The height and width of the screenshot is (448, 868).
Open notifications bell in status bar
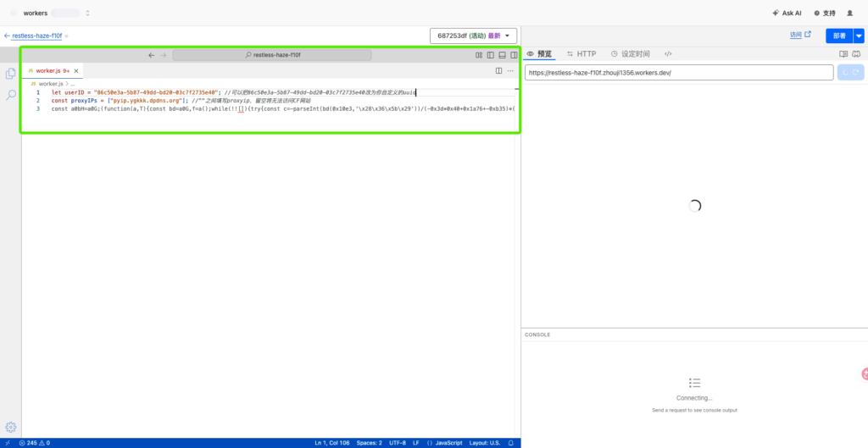511,443
